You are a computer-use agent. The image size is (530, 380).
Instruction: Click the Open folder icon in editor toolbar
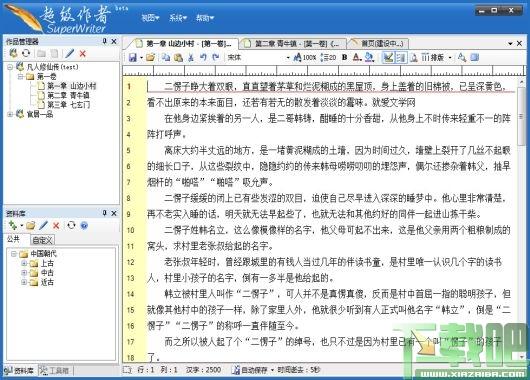click(151, 57)
